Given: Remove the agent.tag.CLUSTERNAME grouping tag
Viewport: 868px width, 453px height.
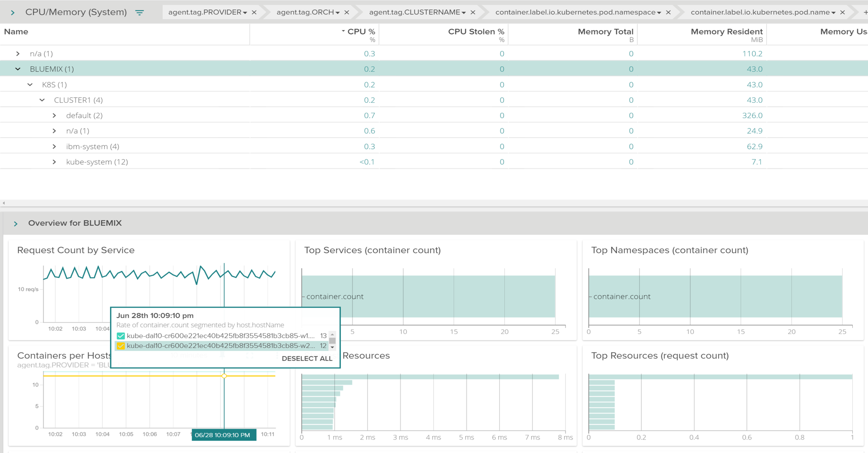Looking at the screenshot, I should [473, 12].
